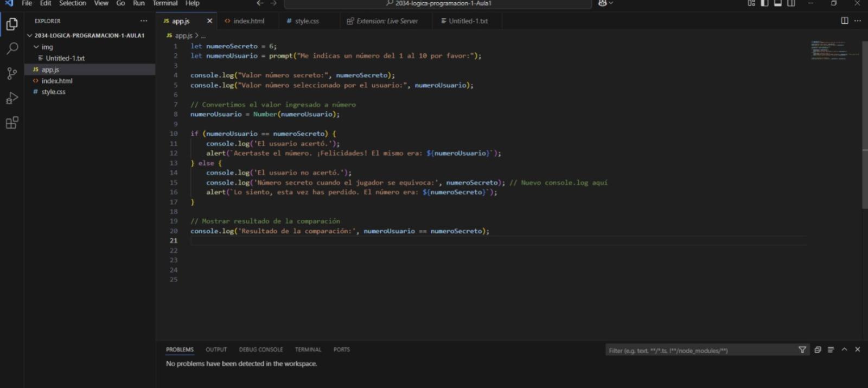
Task: Close the app.js editor tab
Action: click(x=209, y=21)
